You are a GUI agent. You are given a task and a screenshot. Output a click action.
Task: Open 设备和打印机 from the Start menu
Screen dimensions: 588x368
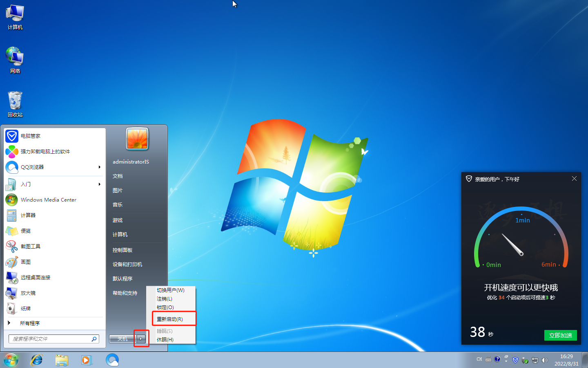pos(137,265)
